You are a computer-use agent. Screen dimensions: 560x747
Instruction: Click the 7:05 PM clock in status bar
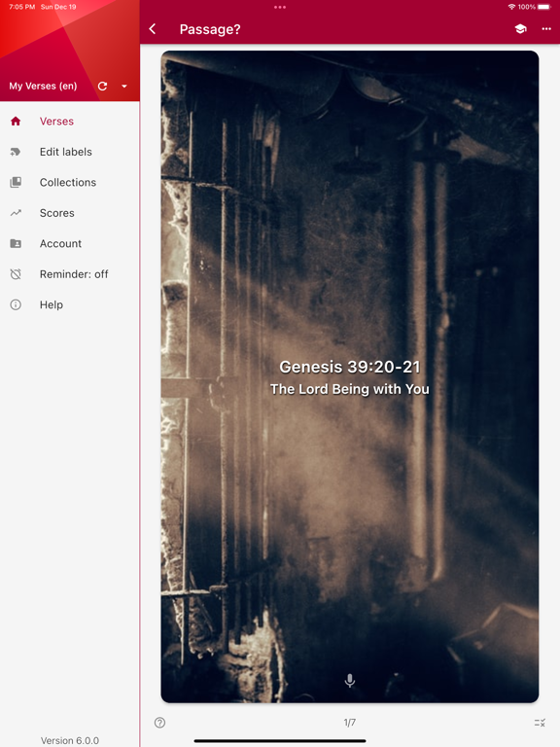click(22, 7)
